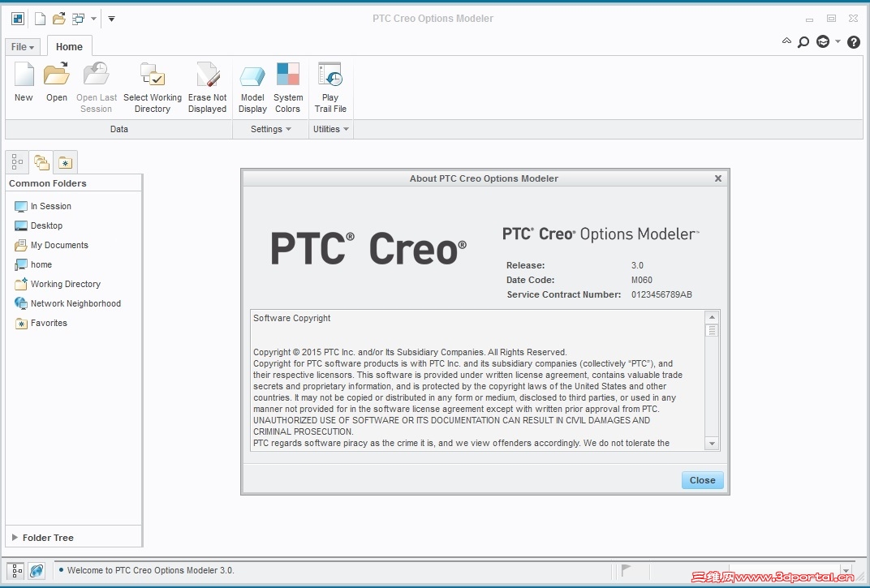Open My Documents folder
Image resolution: width=870 pixels, height=588 pixels.
52,245
